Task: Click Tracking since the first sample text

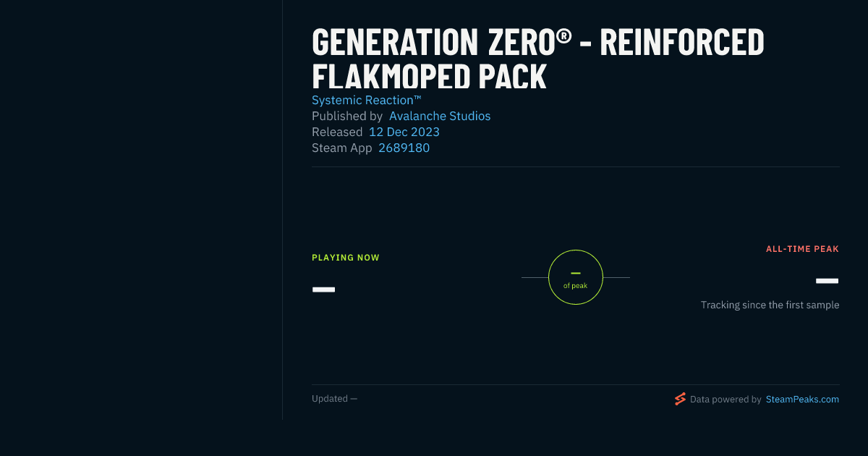Action: [770, 305]
